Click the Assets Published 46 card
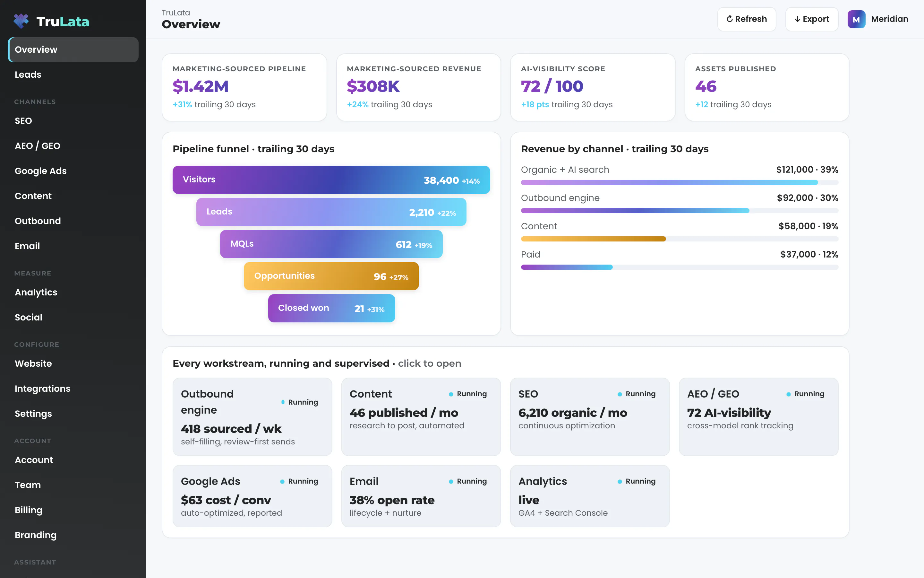 [767, 87]
